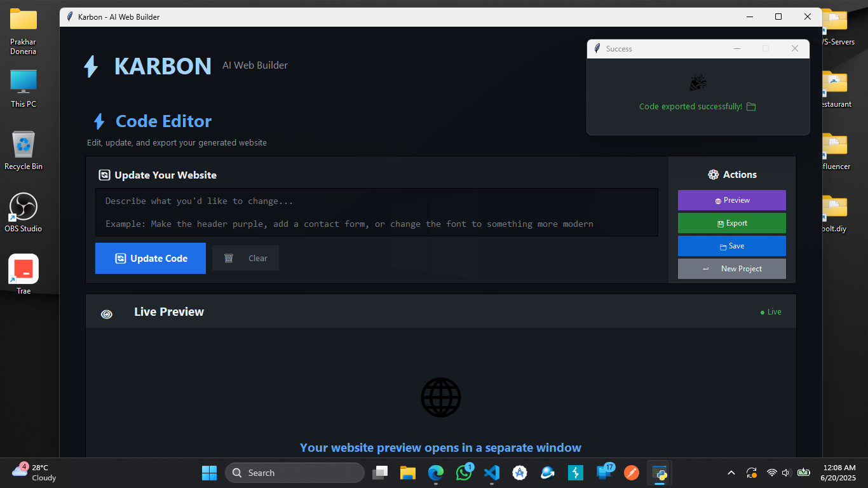Image resolution: width=868 pixels, height=488 pixels.
Task: Open Visual Studio Code from taskbar
Action: pyautogui.click(x=492, y=473)
